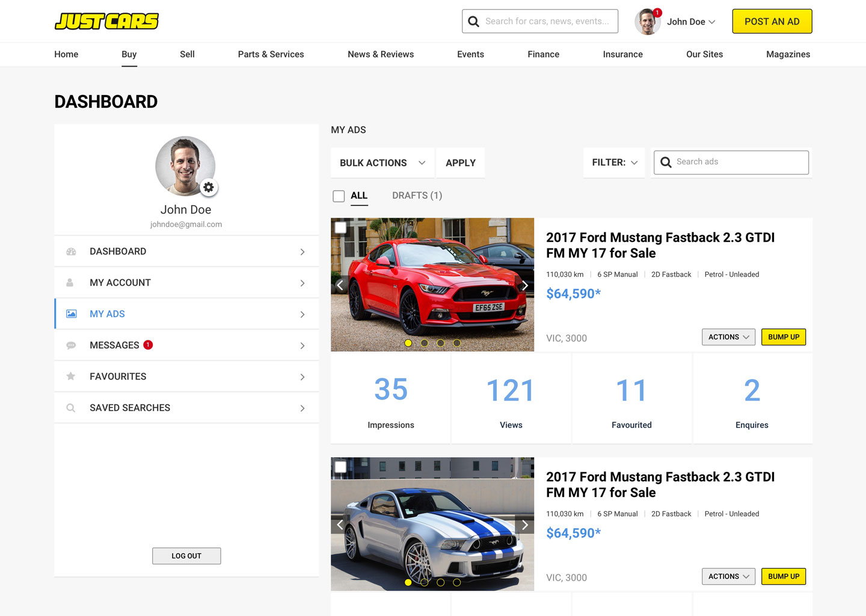Open the silver Mustang ad title link
The height and width of the screenshot is (616, 866).
click(660, 485)
